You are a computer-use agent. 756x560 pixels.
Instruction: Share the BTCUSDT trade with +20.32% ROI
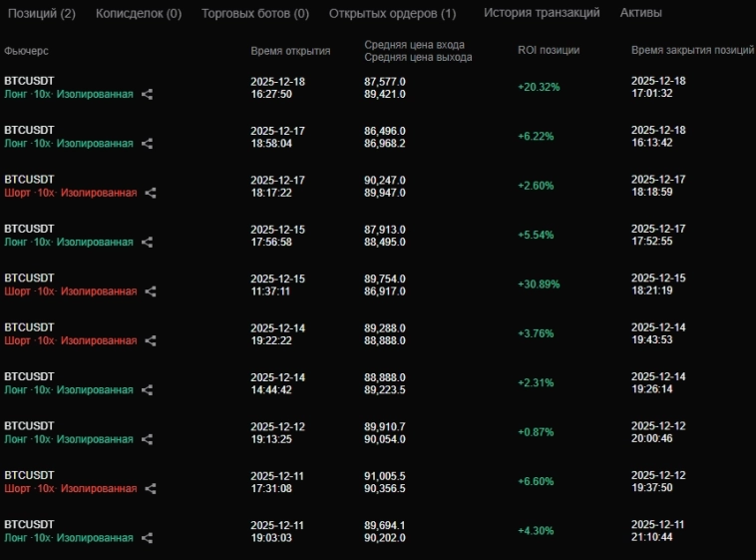(148, 95)
